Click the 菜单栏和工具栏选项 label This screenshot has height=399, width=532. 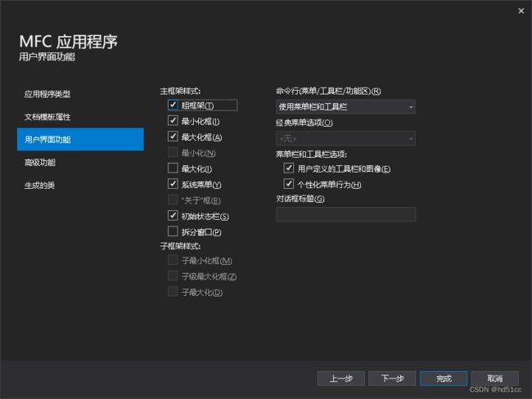311,155
